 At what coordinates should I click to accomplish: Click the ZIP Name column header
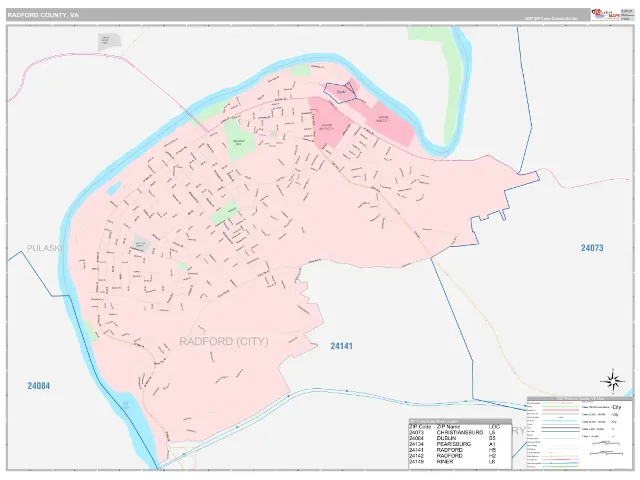tap(448, 427)
